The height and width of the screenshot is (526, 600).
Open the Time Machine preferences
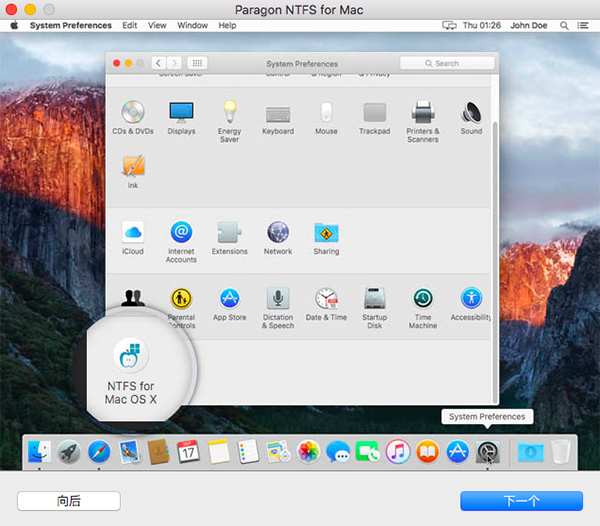point(423,298)
